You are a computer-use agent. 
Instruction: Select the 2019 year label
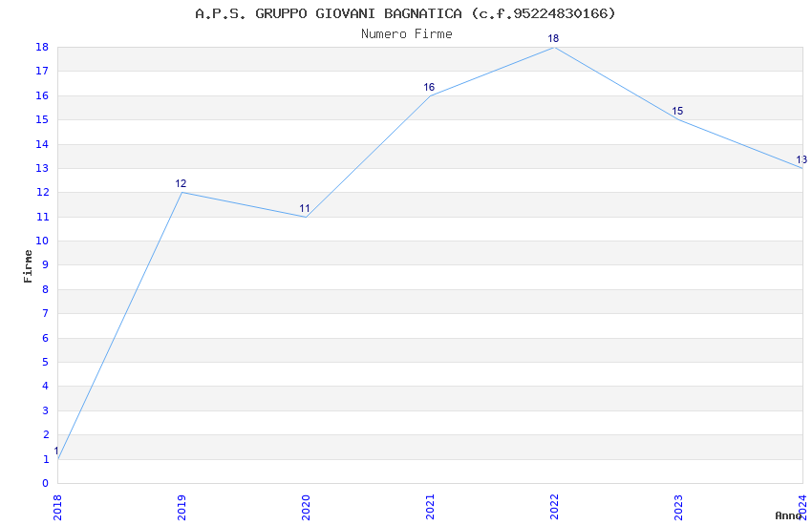click(x=182, y=508)
